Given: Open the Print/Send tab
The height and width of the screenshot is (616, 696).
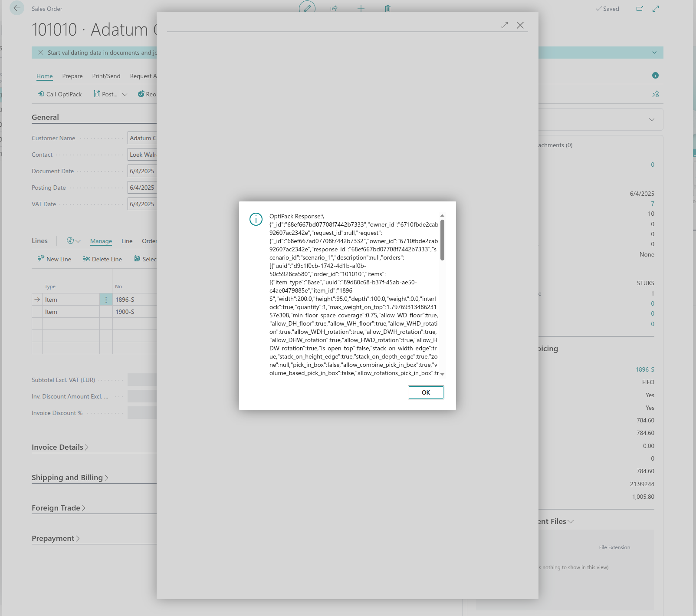Looking at the screenshot, I should [x=106, y=76].
